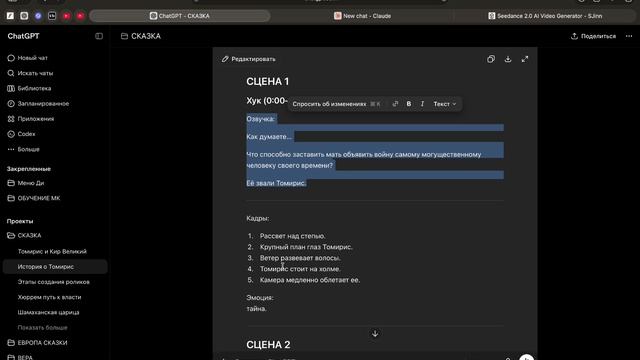Click Поделиться share button
640x360 pixels.
593,36
